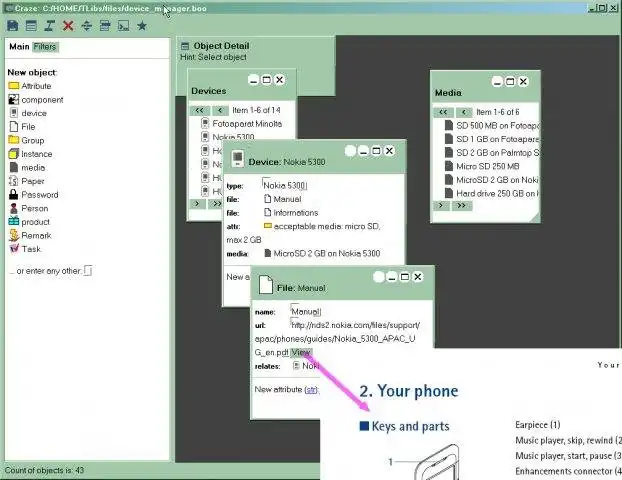622x480 pixels.
Task: Open SD 2 GB on Palmtop media item
Action: [491, 152]
